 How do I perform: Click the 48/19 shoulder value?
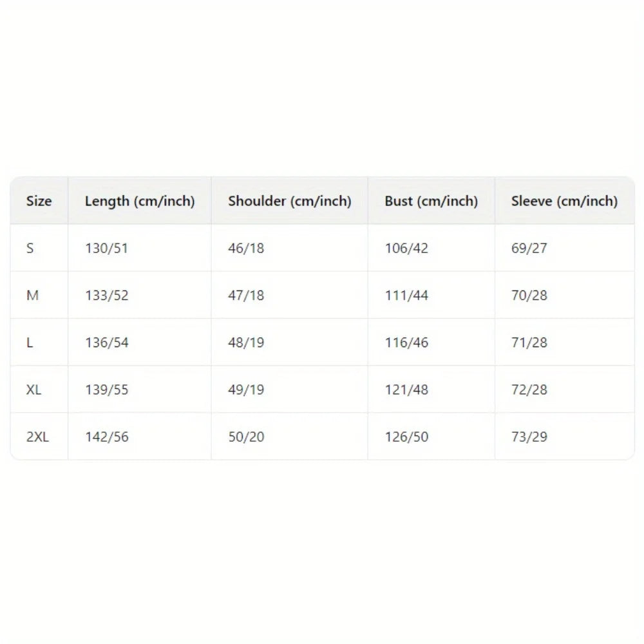pos(246,343)
